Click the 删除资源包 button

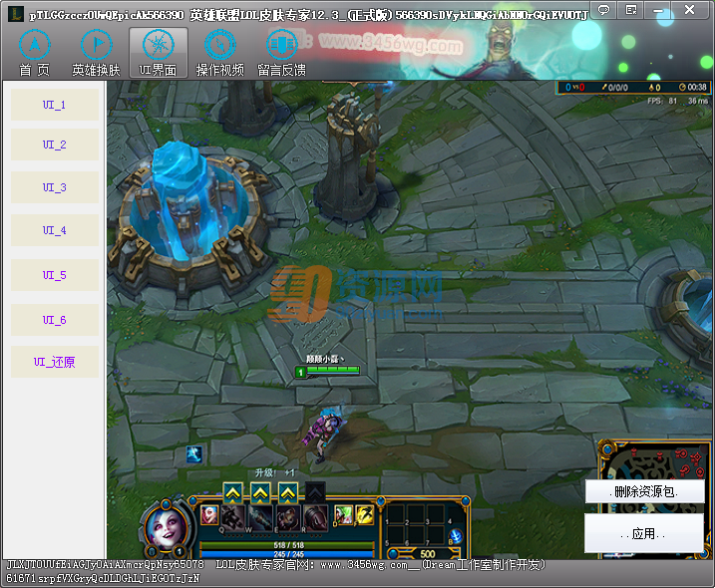[644, 491]
